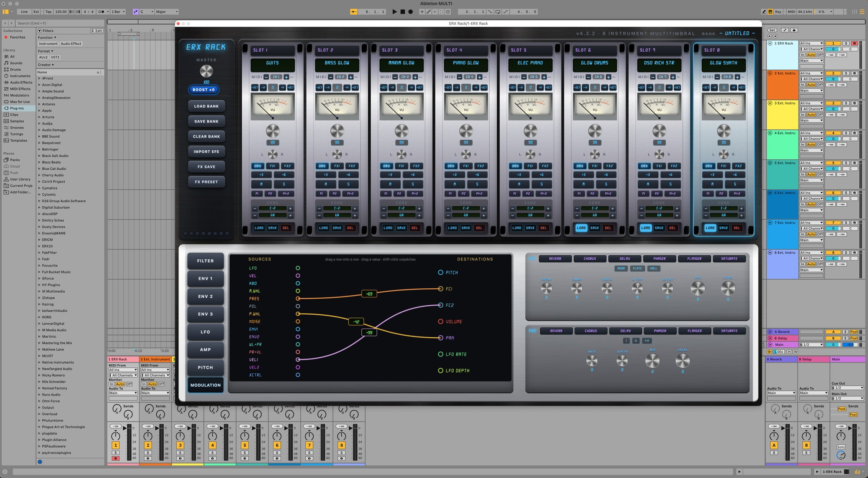Fold the 1 ERX Rack track
This screenshot has width=868, height=478.
(x=770, y=43)
